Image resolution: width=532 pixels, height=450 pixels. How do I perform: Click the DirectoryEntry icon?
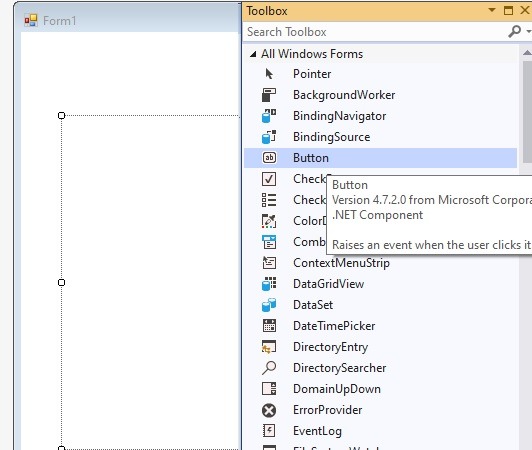(269, 347)
